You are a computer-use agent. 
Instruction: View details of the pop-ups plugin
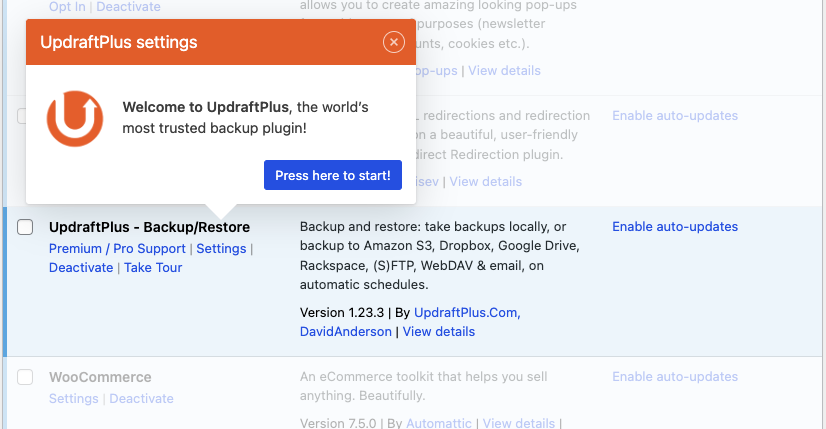(x=504, y=71)
